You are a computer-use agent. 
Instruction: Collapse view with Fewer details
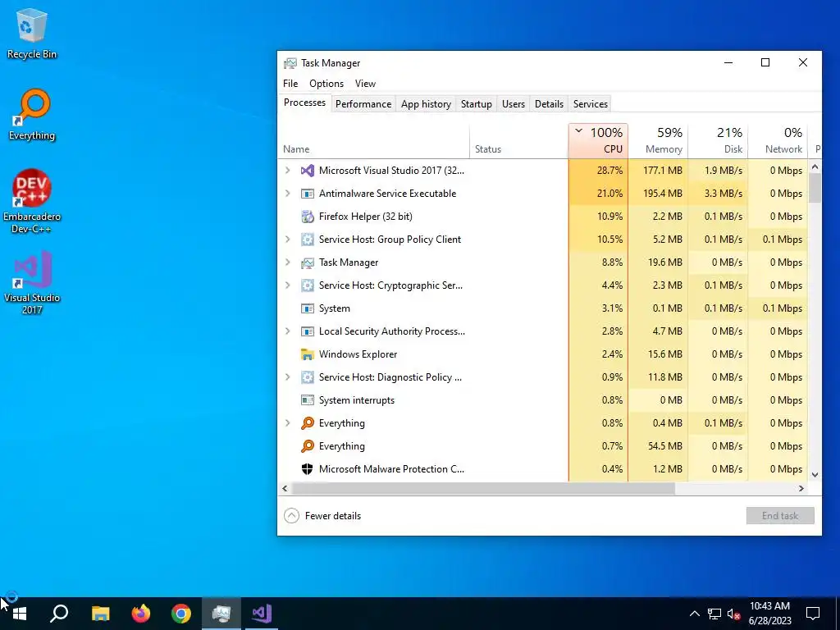tap(322, 516)
